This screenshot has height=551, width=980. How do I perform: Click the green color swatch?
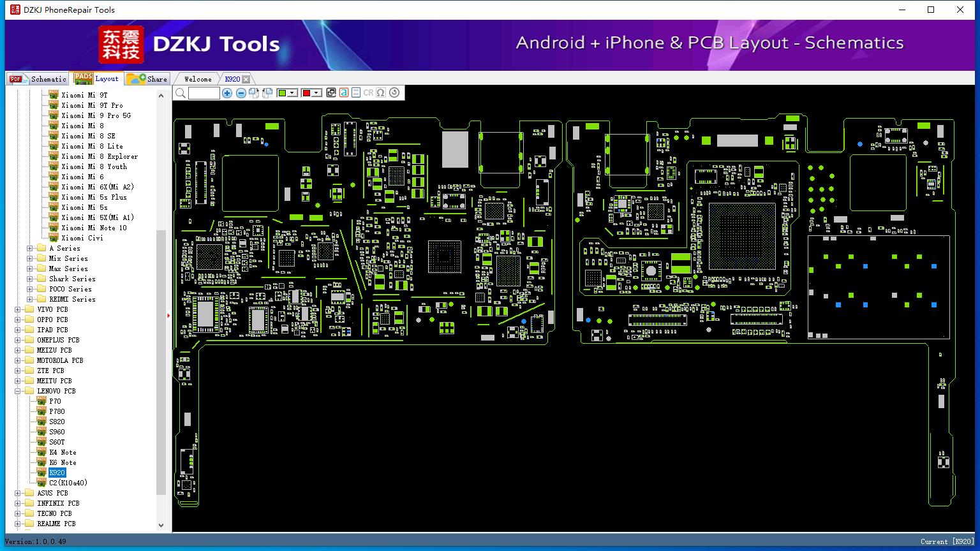[282, 93]
